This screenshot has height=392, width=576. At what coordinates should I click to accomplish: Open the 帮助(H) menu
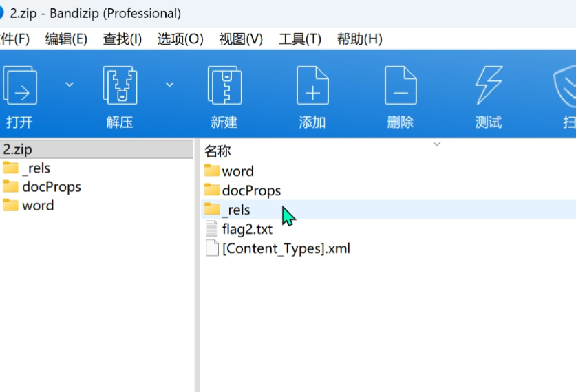(x=359, y=39)
